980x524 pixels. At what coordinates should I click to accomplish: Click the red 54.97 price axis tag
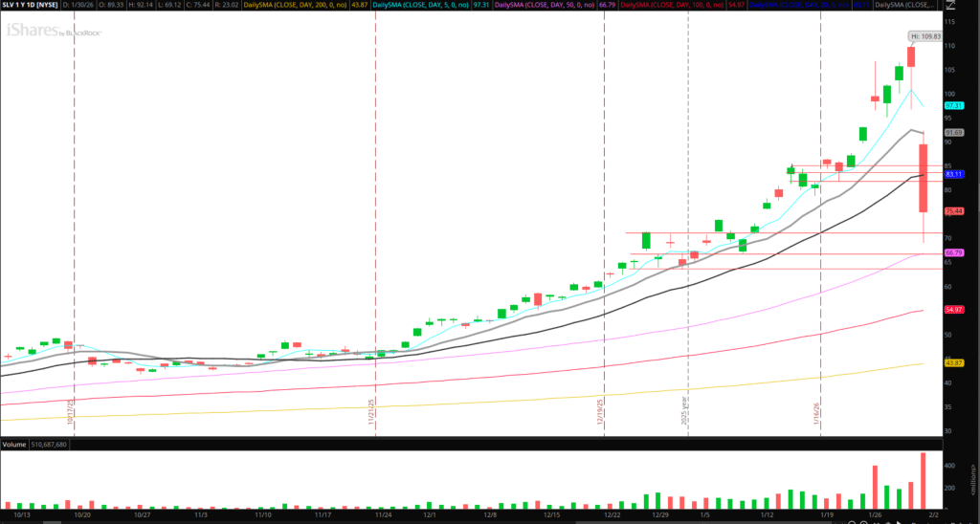tap(952, 310)
